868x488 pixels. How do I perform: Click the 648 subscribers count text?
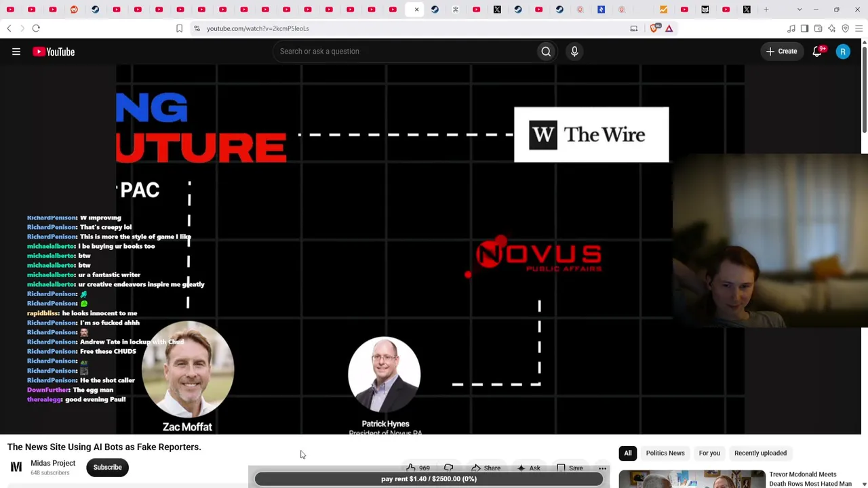coord(50,473)
